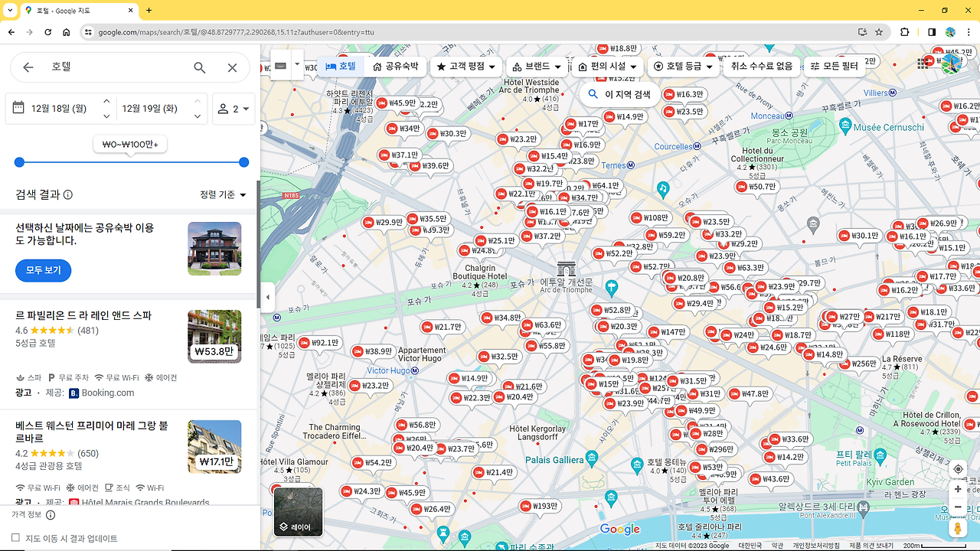Click the price range slider track
980x551 pixels.
[132, 162]
